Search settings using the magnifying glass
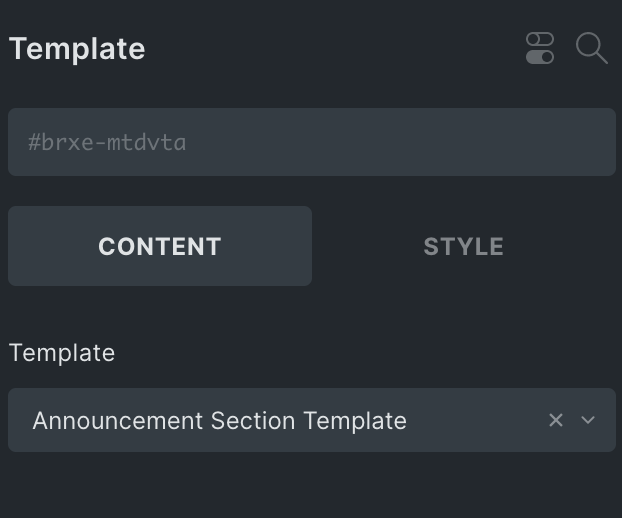The height and width of the screenshot is (518, 622). coord(591,48)
